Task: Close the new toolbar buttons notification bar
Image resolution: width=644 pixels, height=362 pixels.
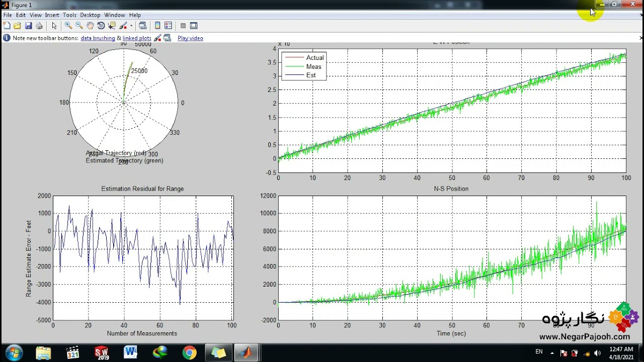Action: [x=641, y=38]
